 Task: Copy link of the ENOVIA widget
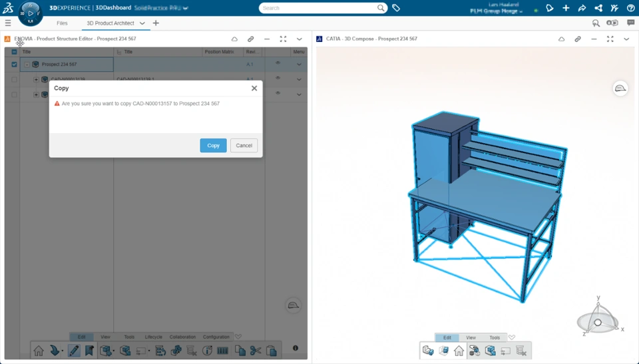coord(251,39)
